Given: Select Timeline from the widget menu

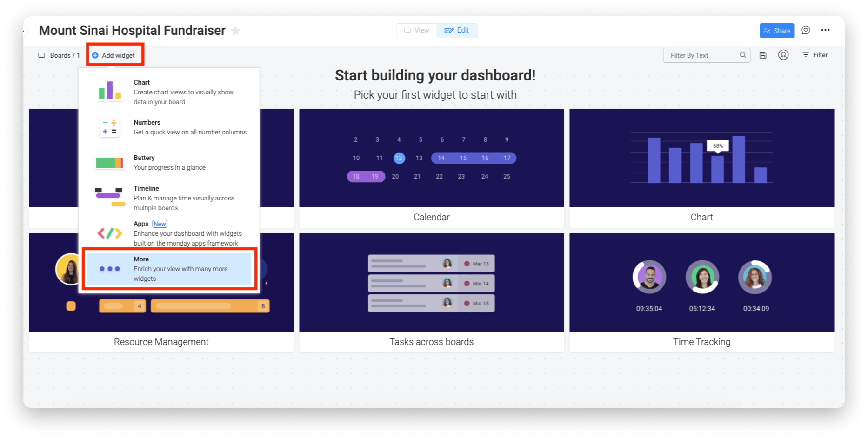Looking at the screenshot, I should click(x=169, y=198).
